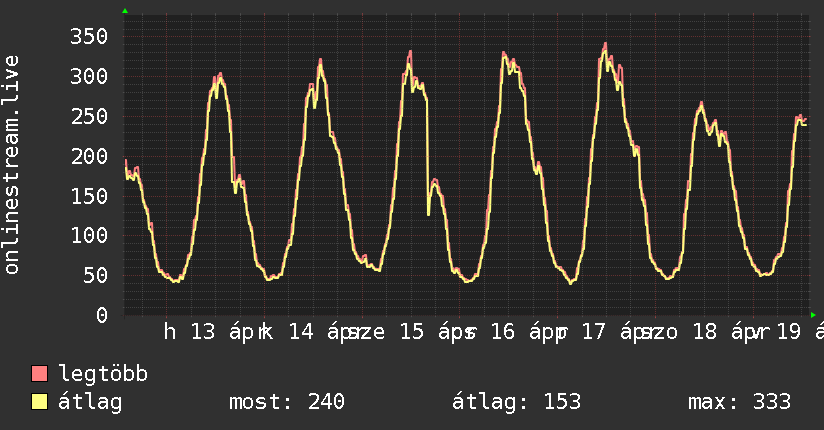
Task: Select the legtöbb legend label
Action: [x=103, y=374]
